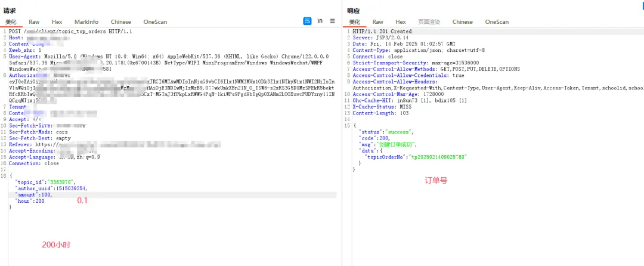Click the Ohc-Cache-HIT header line
This screenshot has height=266, width=644.
coord(410,101)
